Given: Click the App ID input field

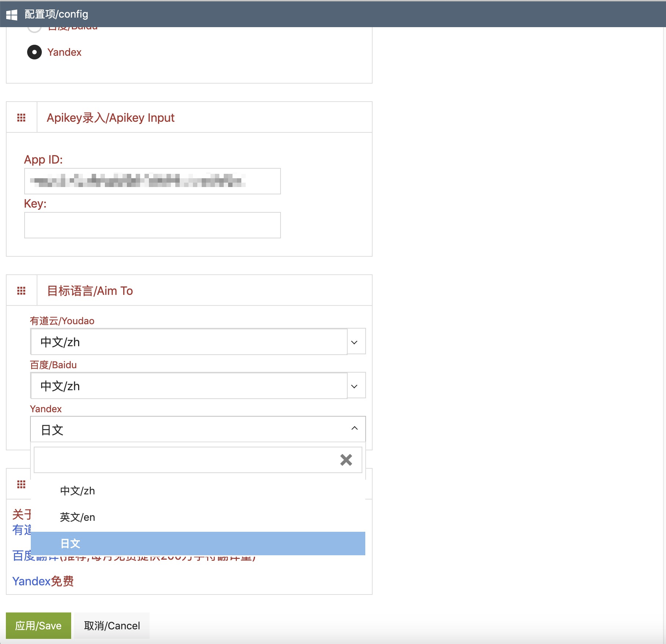Looking at the screenshot, I should [153, 181].
